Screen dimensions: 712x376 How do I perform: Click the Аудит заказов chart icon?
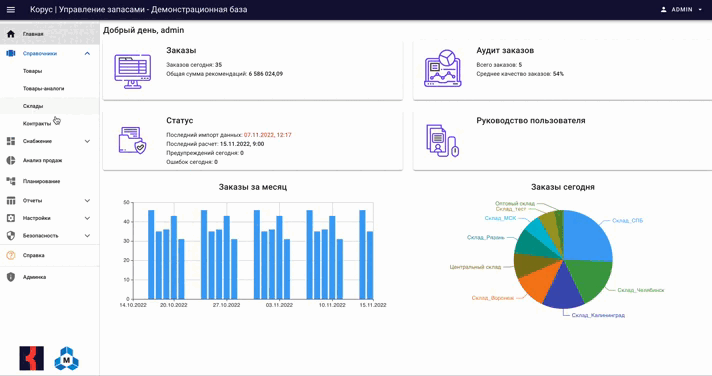tap(443, 69)
